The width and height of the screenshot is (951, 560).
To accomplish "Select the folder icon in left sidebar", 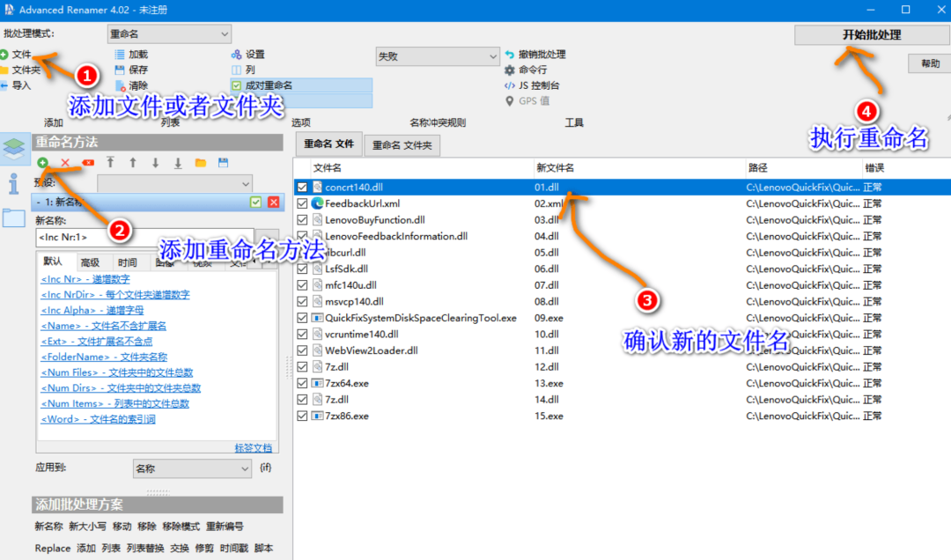I will click(13, 217).
